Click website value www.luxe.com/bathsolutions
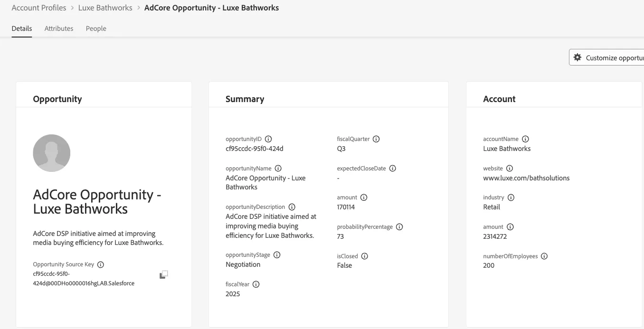 tap(526, 178)
